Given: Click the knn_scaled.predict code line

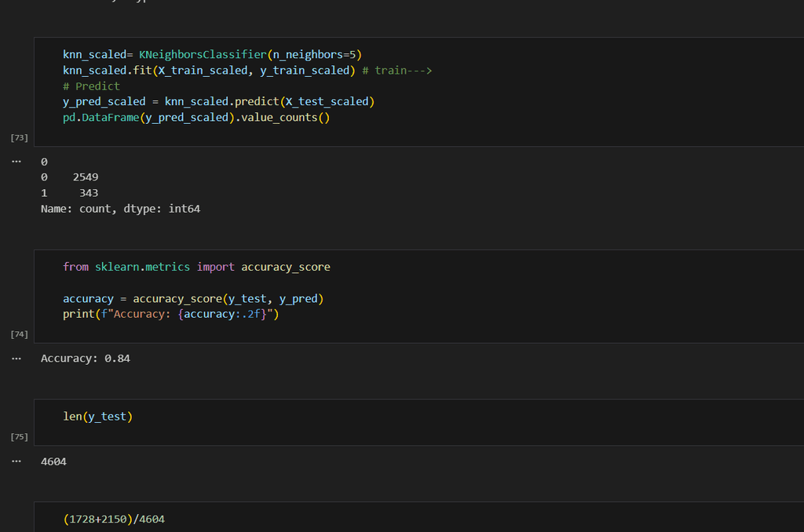Looking at the screenshot, I should click(x=218, y=102).
